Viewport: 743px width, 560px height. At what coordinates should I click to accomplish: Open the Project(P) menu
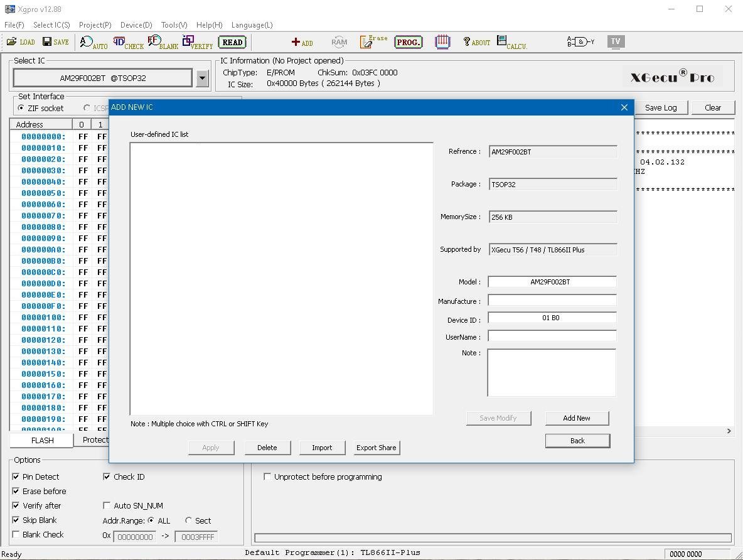point(95,24)
